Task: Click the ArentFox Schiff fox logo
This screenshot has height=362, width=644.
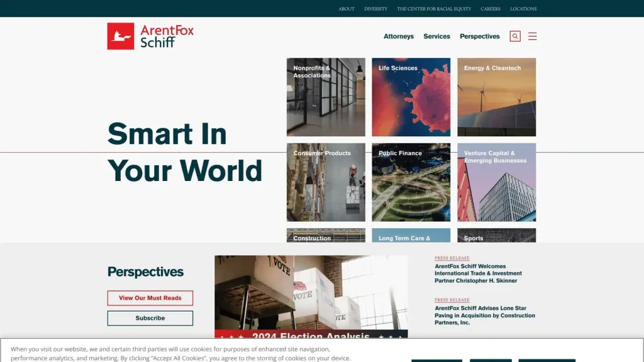Action: (x=150, y=36)
